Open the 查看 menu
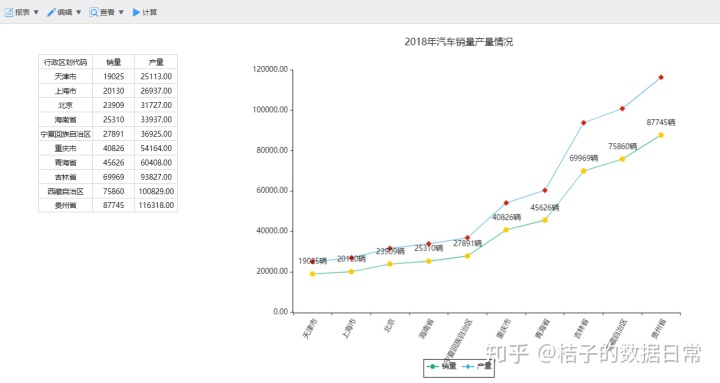 coord(107,12)
